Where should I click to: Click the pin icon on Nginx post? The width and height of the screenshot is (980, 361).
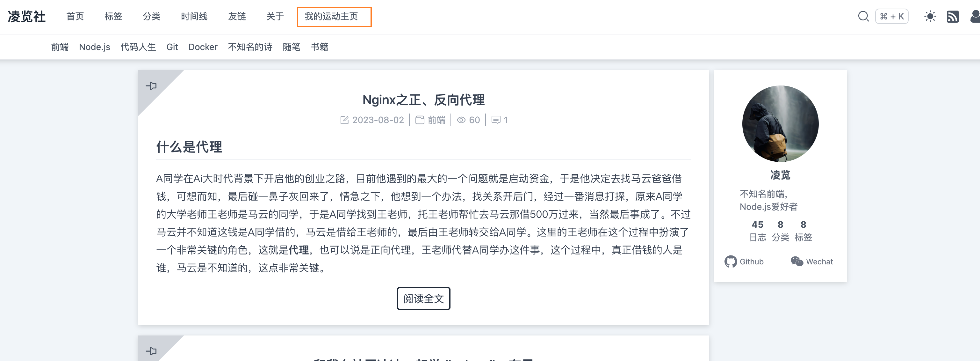coord(151,86)
